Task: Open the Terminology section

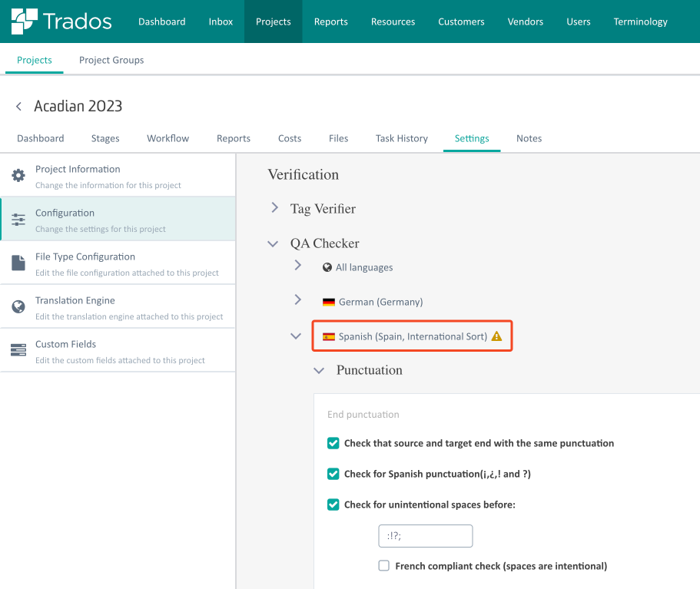Action: coord(641,22)
